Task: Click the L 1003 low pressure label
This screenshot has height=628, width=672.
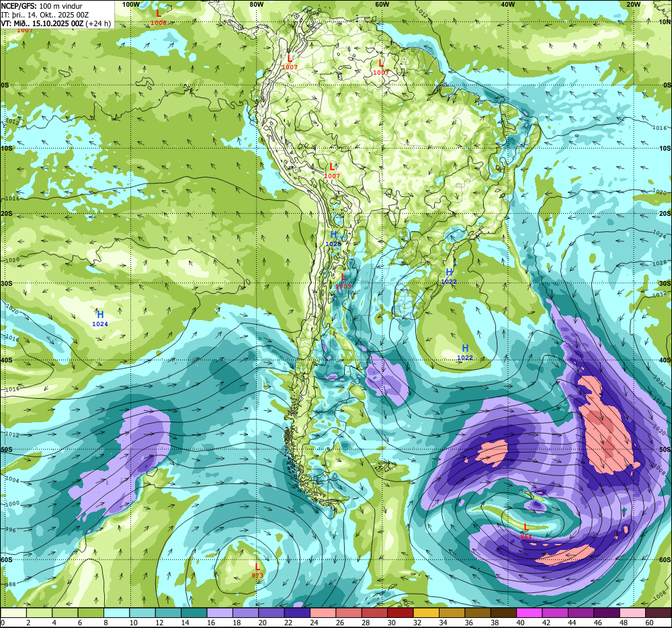Action: (343, 281)
